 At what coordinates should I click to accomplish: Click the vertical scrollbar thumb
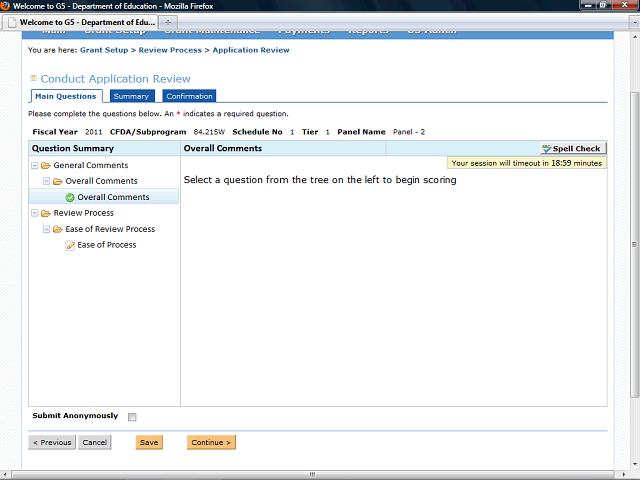click(x=634, y=245)
